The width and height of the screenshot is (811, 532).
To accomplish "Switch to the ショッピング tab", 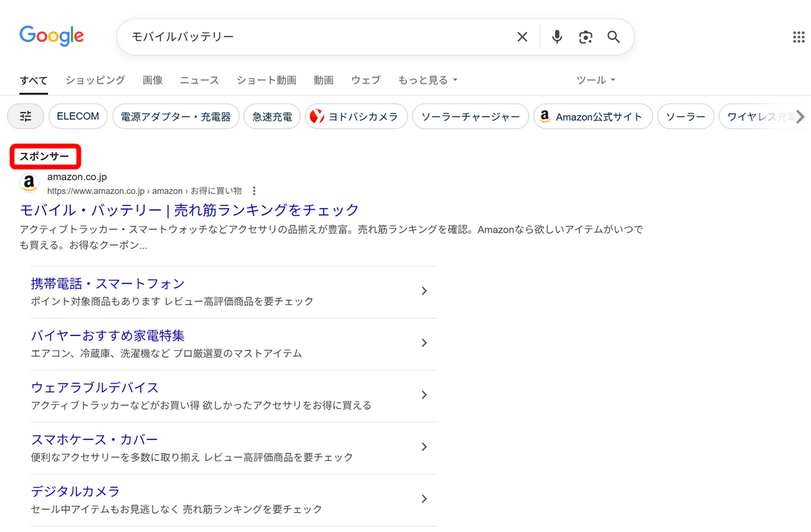I will (95, 80).
